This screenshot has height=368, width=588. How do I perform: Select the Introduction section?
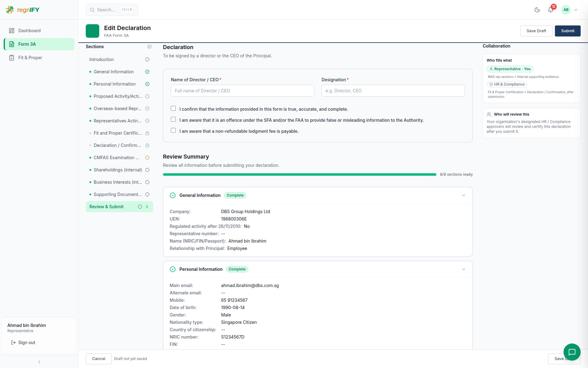[x=119, y=59]
